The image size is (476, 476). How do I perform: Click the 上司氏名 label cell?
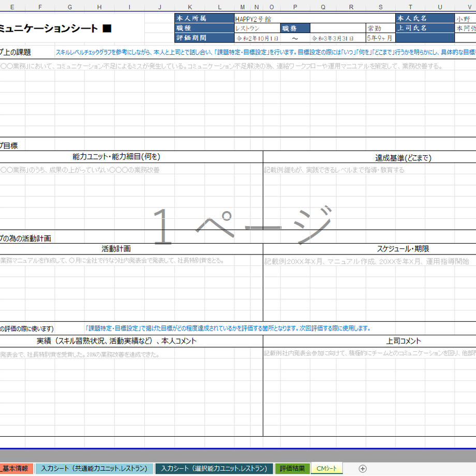click(x=425, y=28)
